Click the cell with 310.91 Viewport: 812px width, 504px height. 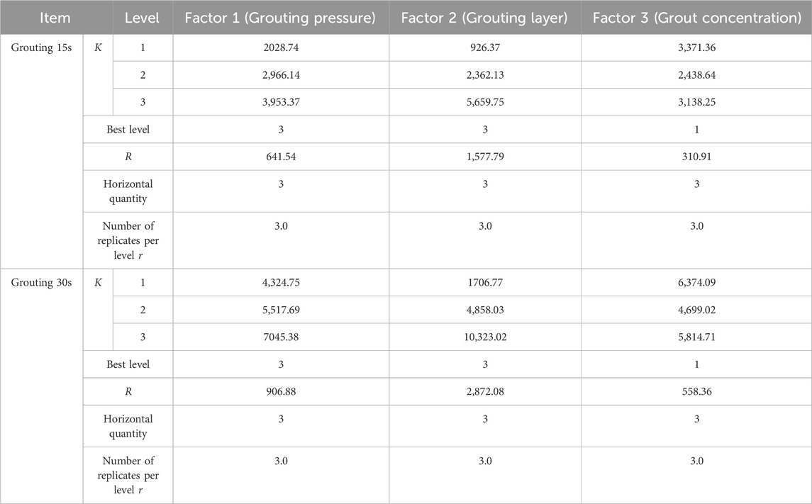[696, 156]
